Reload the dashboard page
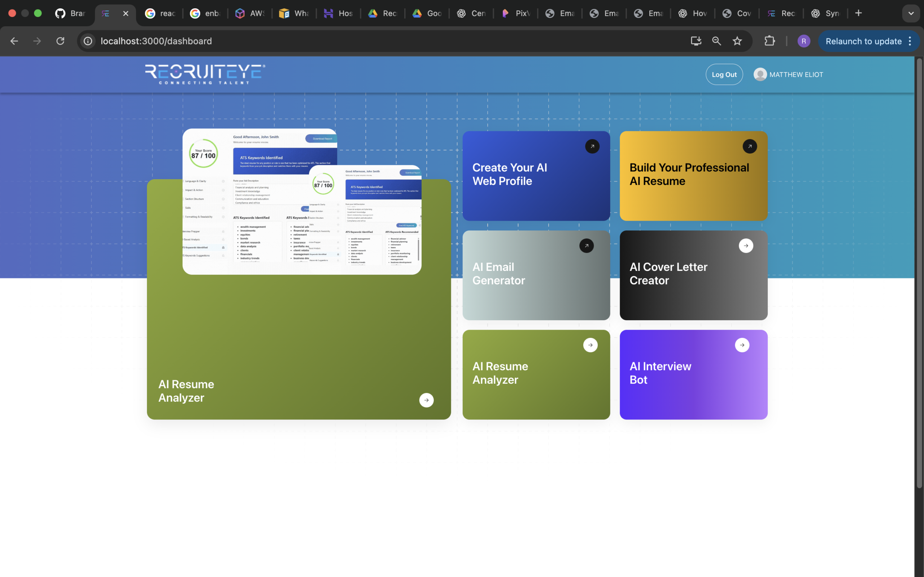Screen dimensions: 924x577 (x=60, y=41)
